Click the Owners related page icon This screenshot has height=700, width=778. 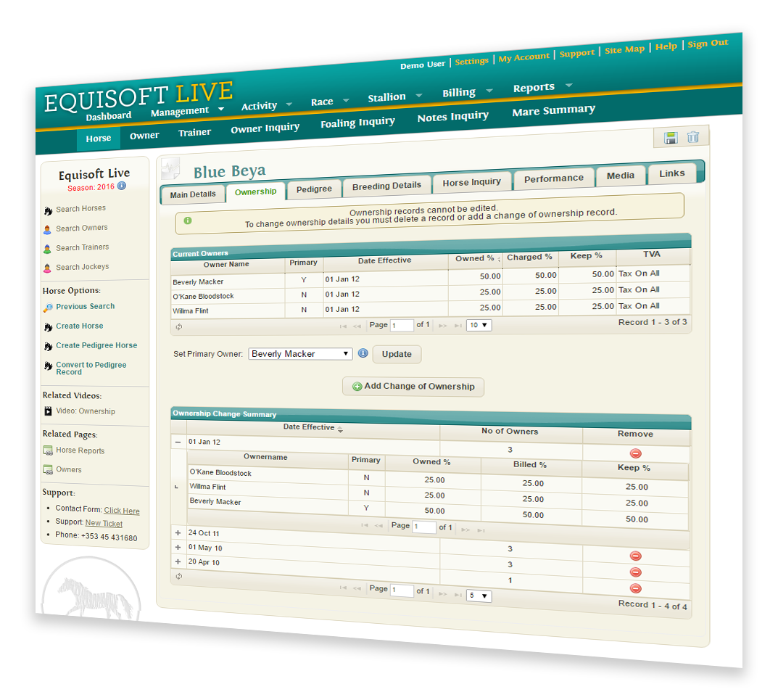pos(48,469)
